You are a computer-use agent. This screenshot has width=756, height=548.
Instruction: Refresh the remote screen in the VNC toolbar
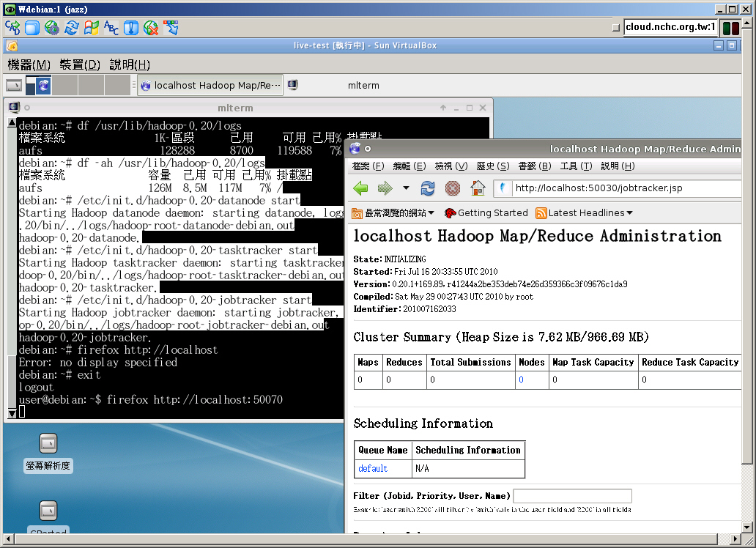pyautogui.click(x=72, y=28)
